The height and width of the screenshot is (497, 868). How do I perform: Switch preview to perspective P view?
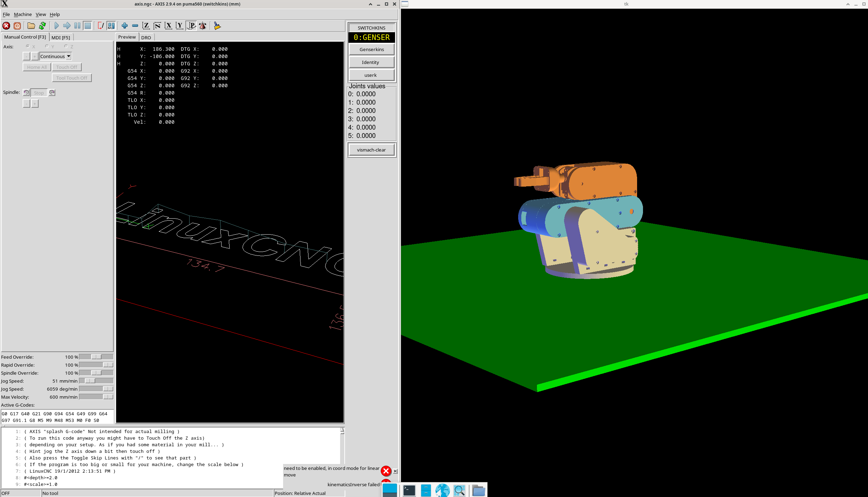pyautogui.click(x=191, y=26)
